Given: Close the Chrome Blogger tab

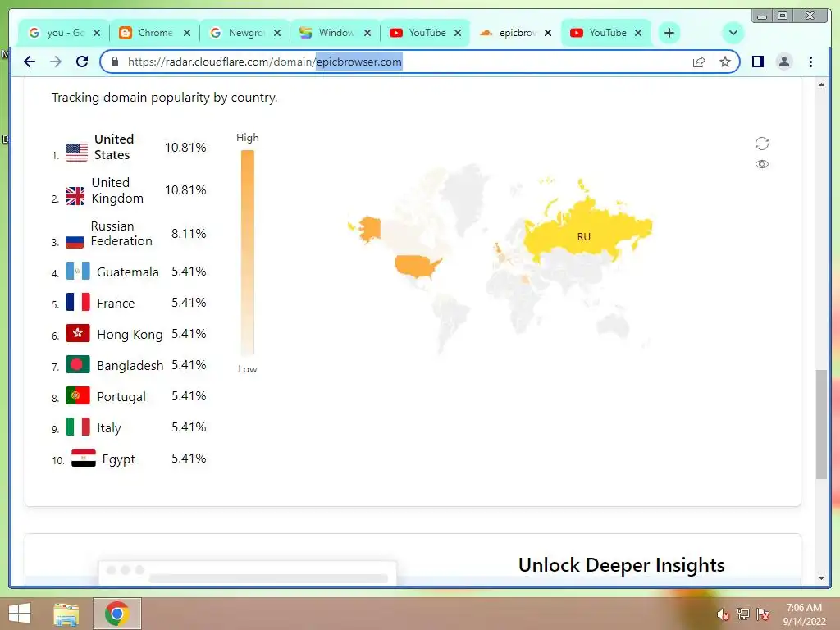Looking at the screenshot, I should click(186, 33).
